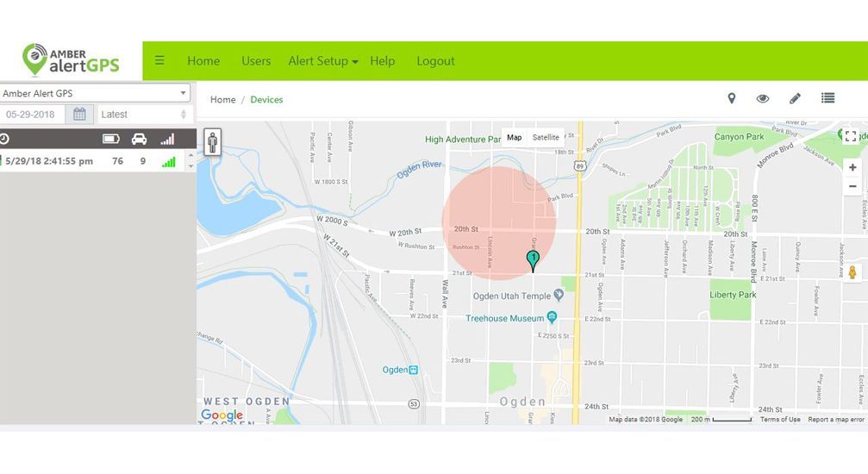Open the Users menu item

256,61
